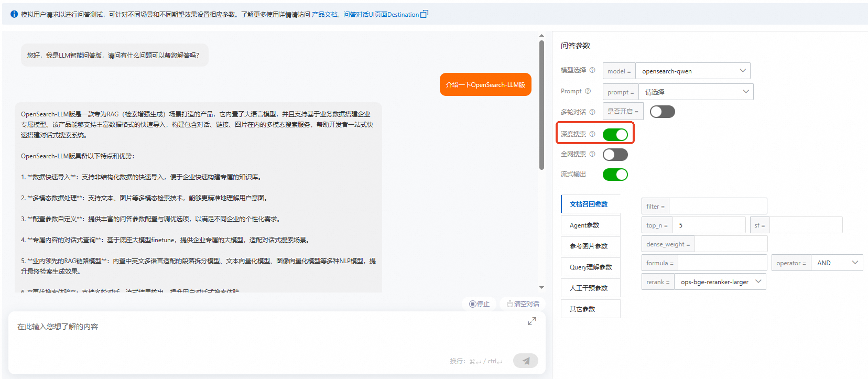Click the chat vertical scrollbar thumb
Image resolution: width=868 pixels, height=379 pixels.
pos(541,105)
